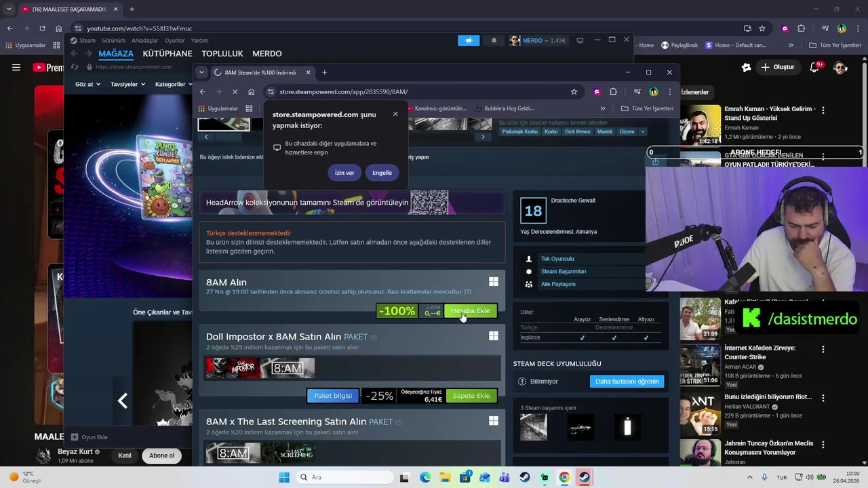
Task: Select the Gizli Nesne tag
Action: coord(578,131)
